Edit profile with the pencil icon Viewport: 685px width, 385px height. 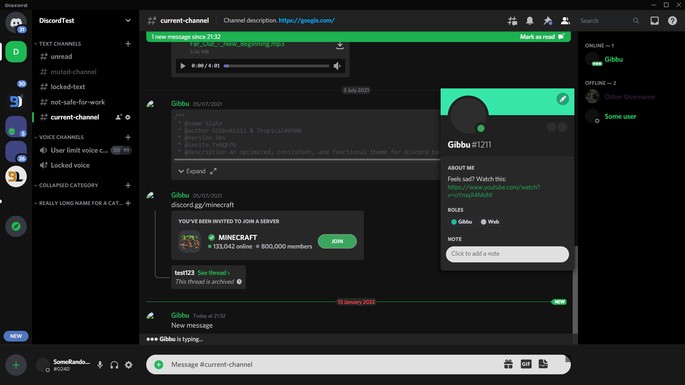point(562,99)
